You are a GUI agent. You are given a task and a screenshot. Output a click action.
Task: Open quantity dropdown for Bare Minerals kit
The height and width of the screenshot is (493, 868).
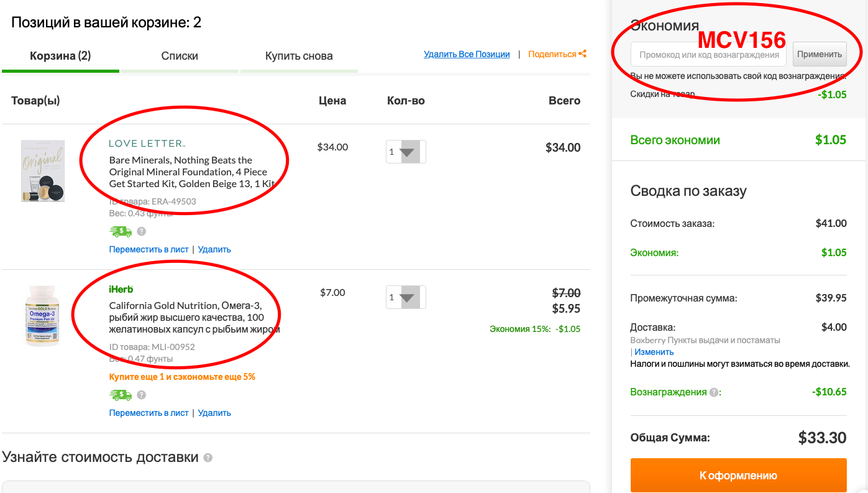tap(406, 152)
